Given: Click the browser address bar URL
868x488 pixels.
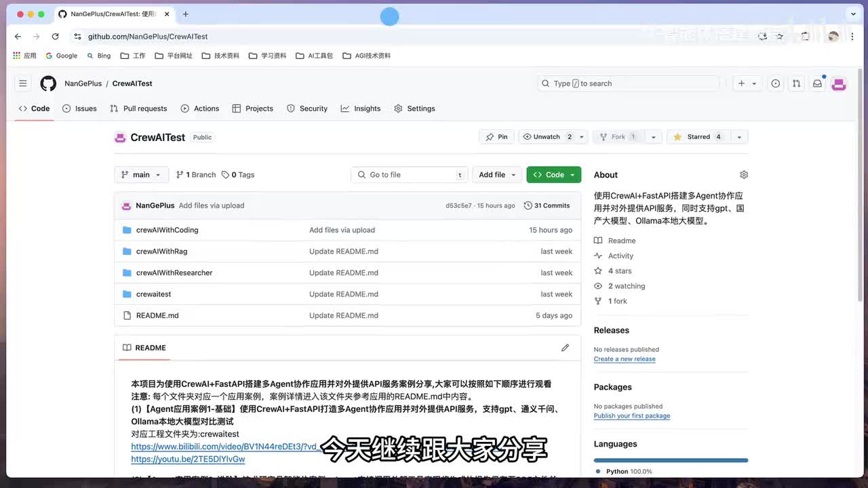Looking at the screenshot, I should (x=148, y=37).
